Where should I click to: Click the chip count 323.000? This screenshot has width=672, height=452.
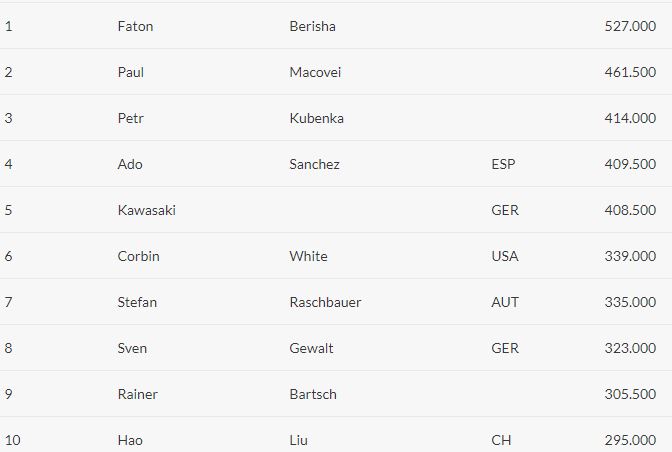click(x=630, y=348)
